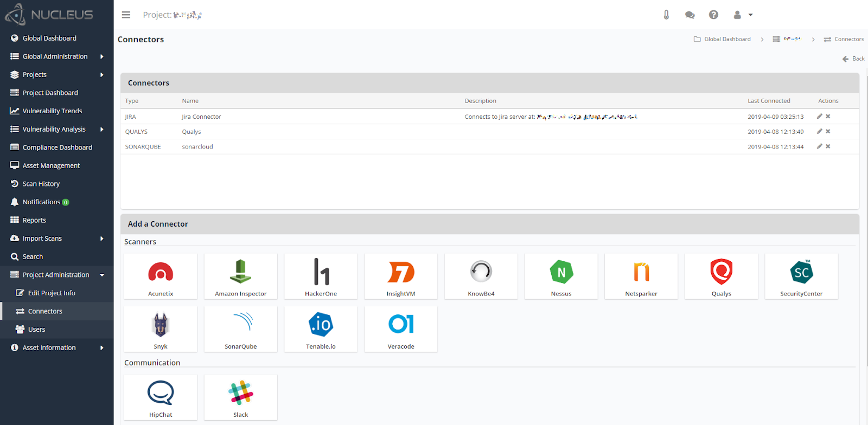The width and height of the screenshot is (868, 425).
Task: Add a Veracode connector
Action: (401, 329)
